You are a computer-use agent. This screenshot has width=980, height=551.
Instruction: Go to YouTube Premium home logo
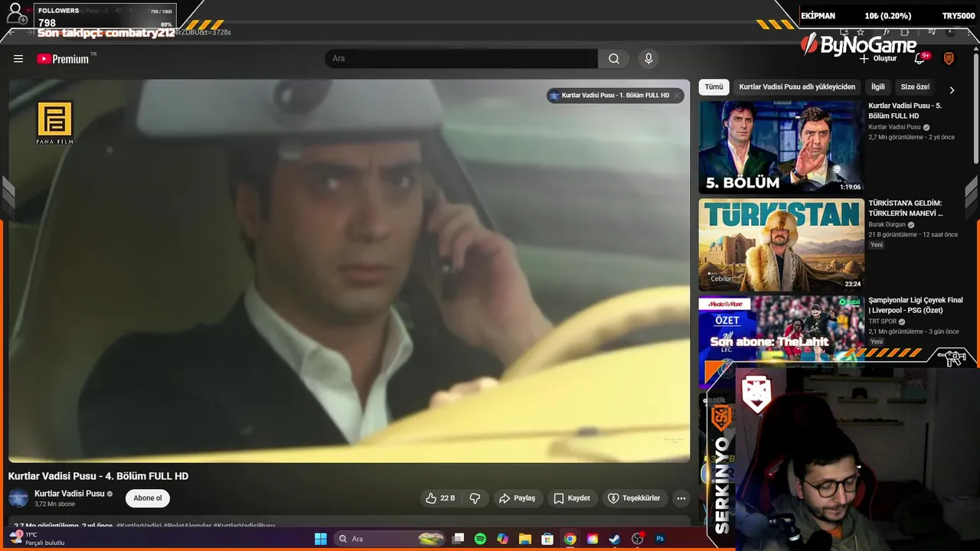coord(63,59)
